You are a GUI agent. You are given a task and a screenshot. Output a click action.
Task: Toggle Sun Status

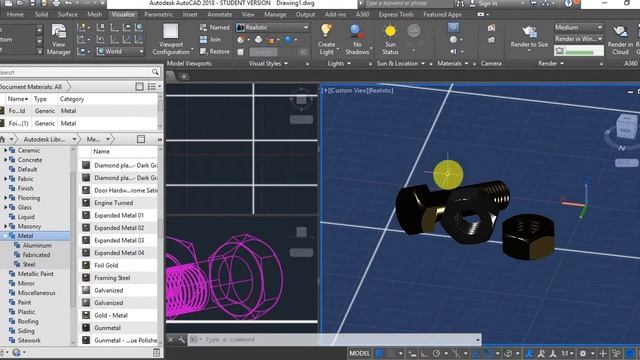[x=390, y=39]
